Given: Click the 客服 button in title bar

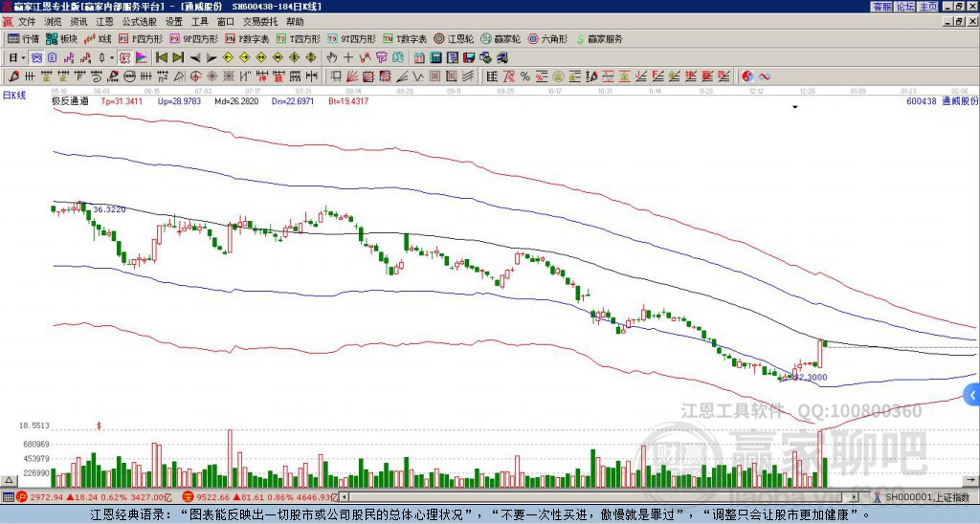Looking at the screenshot, I should click(x=882, y=7).
